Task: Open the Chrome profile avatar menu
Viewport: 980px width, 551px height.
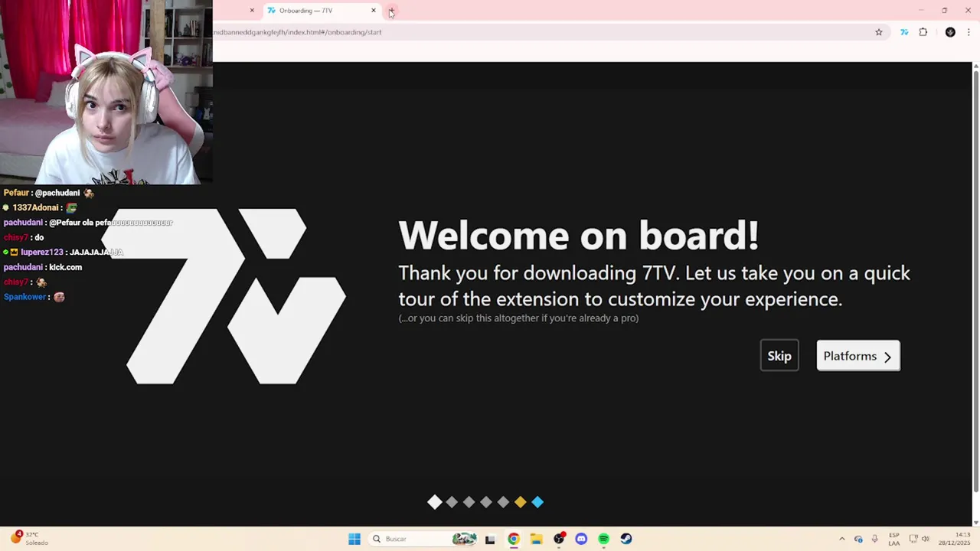Action: [x=950, y=32]
